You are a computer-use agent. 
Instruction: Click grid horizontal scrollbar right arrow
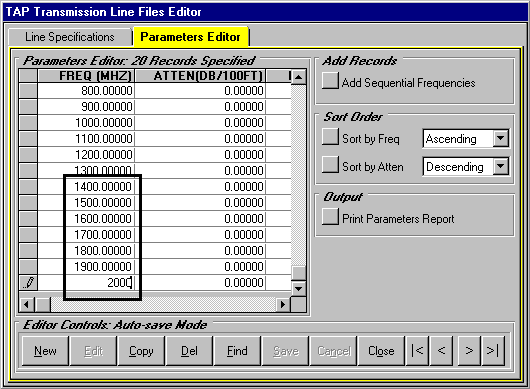pyautogui.click(x=283, y=305)
